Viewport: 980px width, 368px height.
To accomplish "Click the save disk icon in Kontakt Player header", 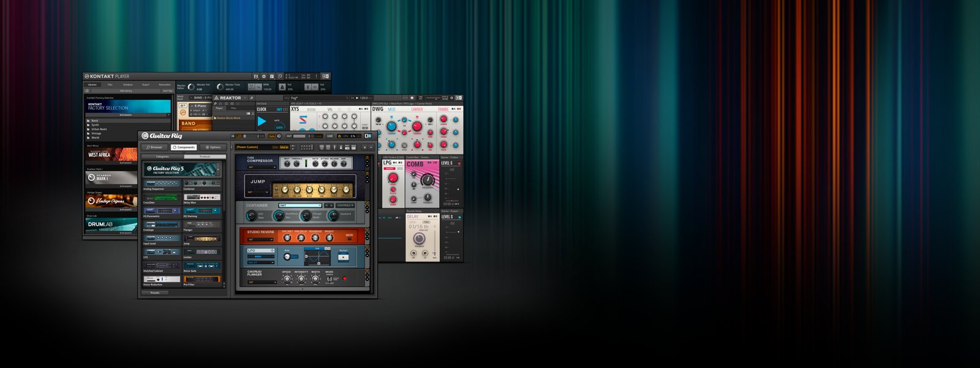I will click(x=256, y=77).
